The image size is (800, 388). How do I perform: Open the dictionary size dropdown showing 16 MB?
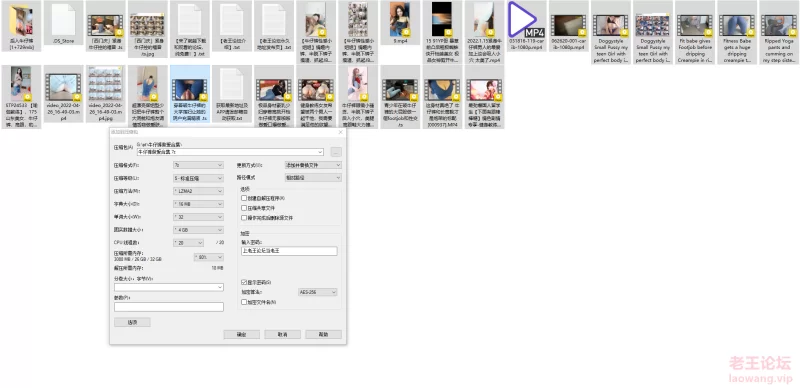tap(198, 204)
